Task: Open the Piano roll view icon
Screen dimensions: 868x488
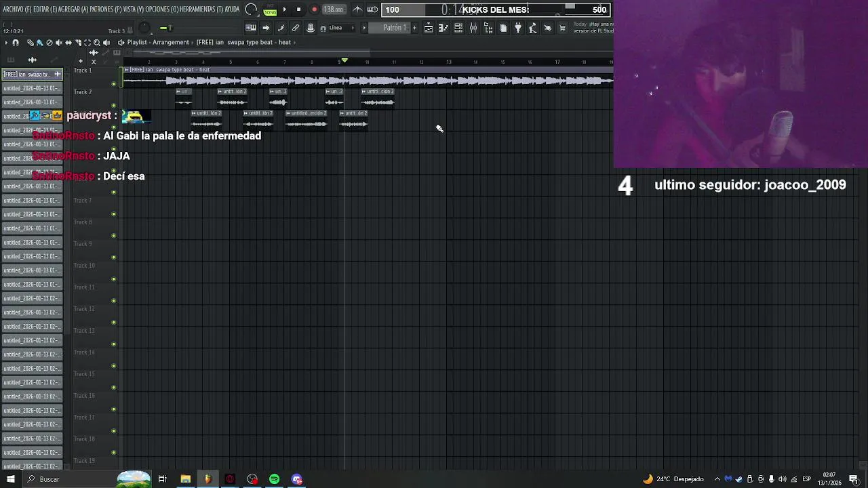Action: (443, 28)
